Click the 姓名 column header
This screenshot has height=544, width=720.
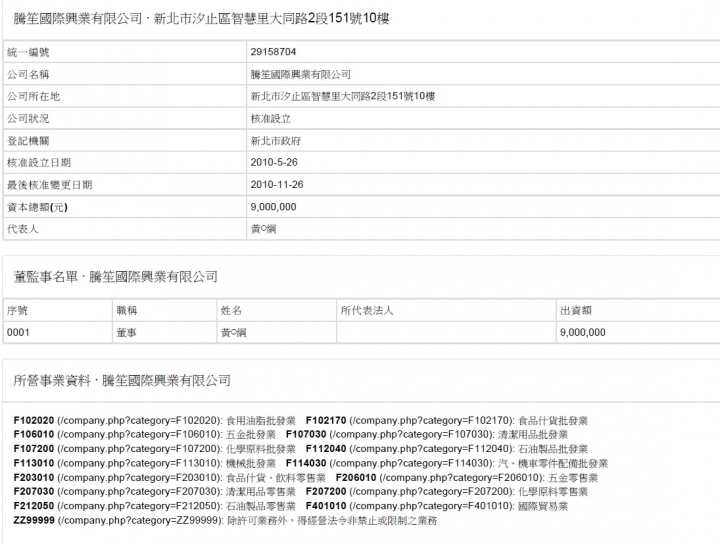(231, 311)
